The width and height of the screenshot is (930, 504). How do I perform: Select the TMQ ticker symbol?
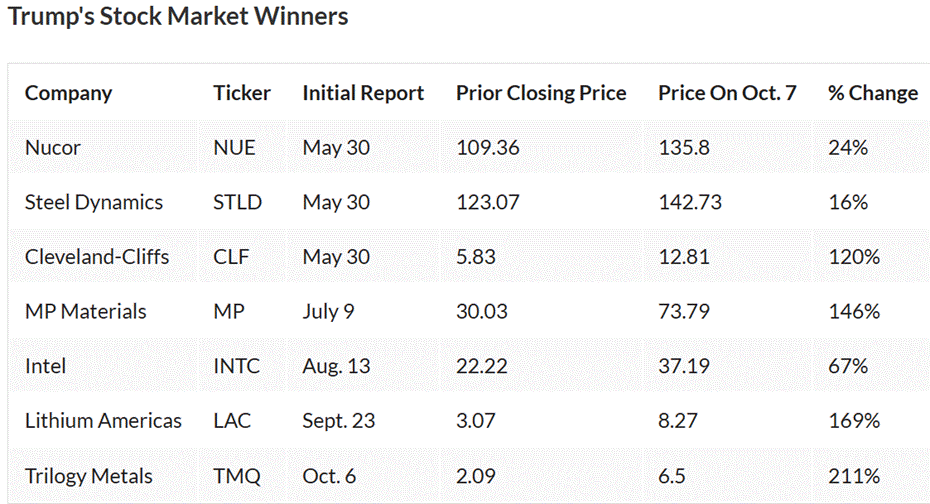235,476
